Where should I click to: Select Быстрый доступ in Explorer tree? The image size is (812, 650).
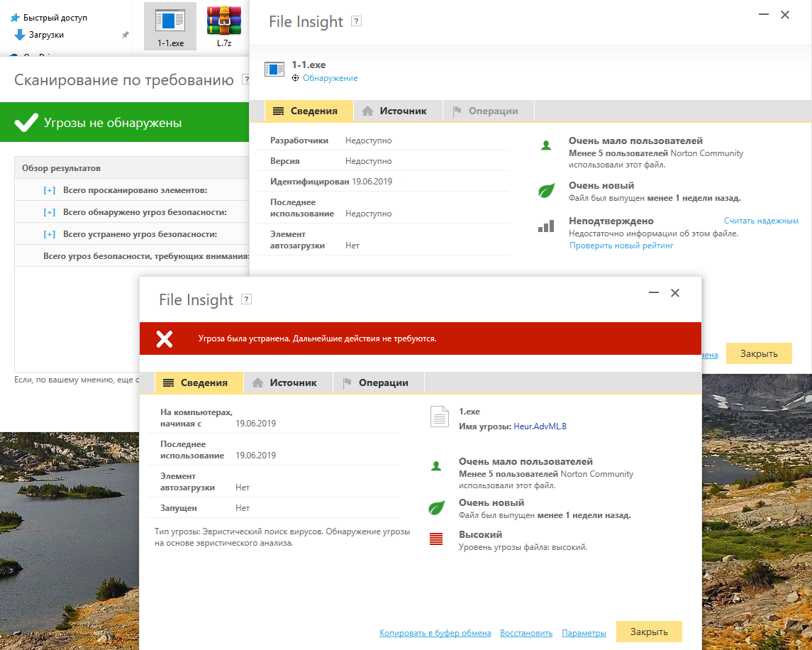pyautogui.click(x=55, y=18)
